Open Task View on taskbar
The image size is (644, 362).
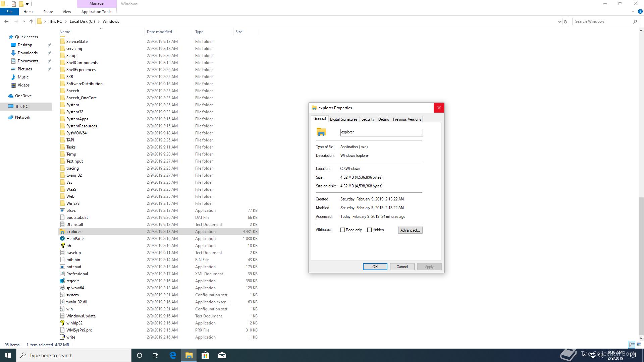point(156,355)
